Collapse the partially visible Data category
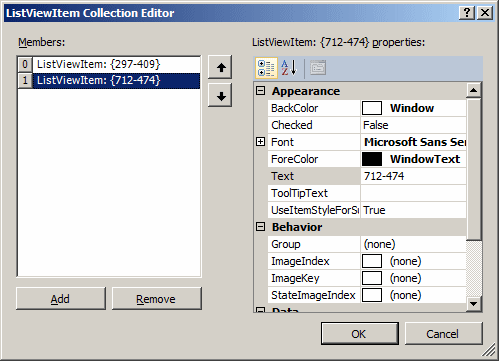499x361 pixels. tap(260, 310)
